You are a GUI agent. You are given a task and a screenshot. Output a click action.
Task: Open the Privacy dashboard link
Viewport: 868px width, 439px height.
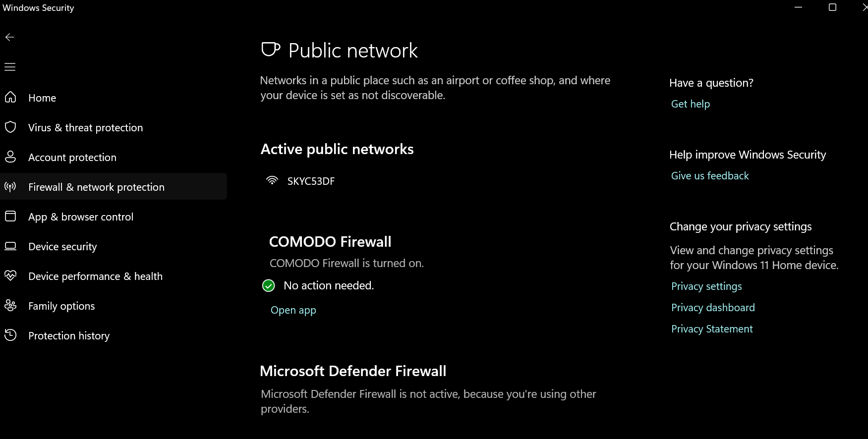tap(712, 308)
